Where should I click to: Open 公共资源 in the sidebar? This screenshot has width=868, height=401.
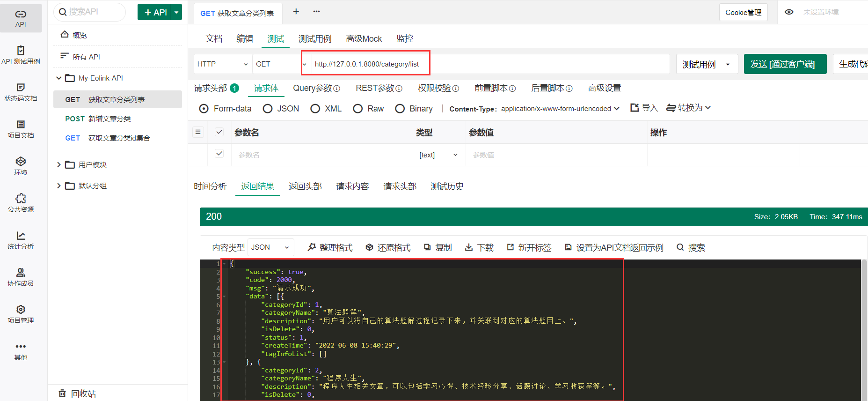[x=21, y=203]
